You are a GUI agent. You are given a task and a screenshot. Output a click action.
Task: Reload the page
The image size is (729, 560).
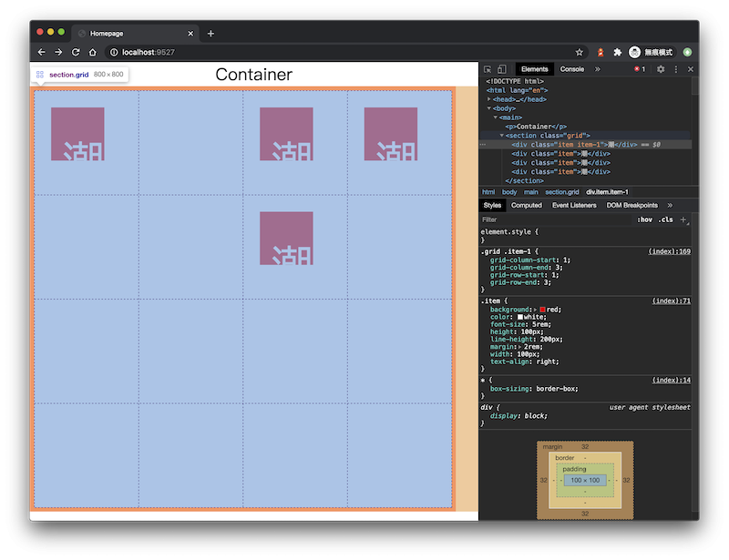(76, 52)
